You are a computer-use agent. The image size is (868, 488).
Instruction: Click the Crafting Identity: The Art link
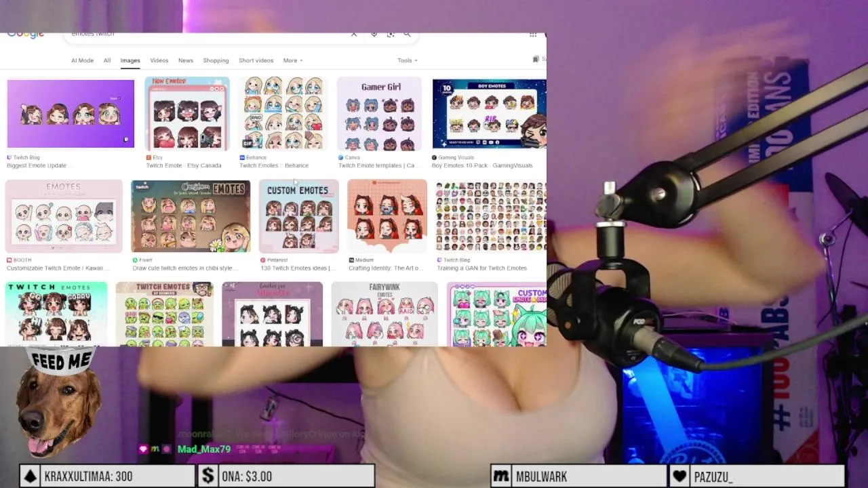[385, 268]
